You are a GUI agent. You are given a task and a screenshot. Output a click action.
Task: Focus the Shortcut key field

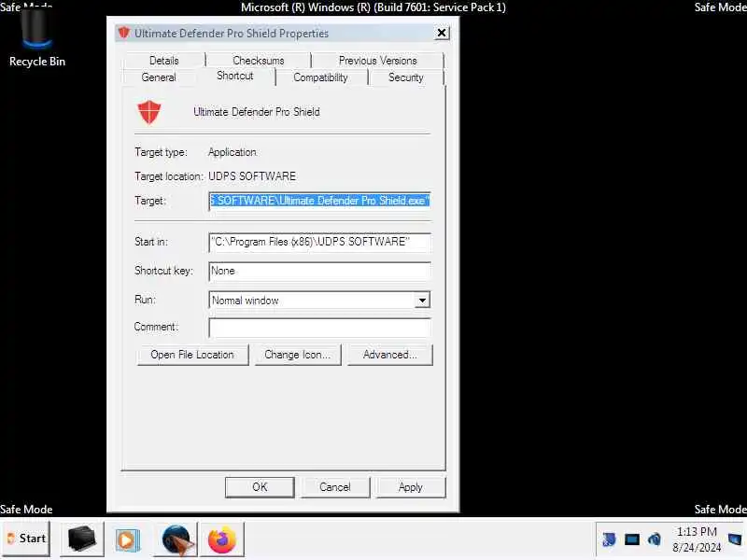pos(319,271)
